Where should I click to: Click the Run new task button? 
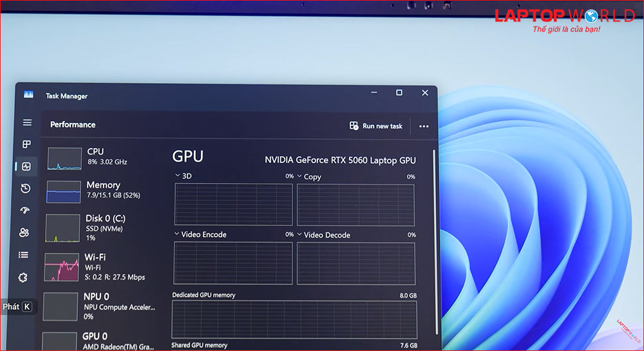coord(376,126)
